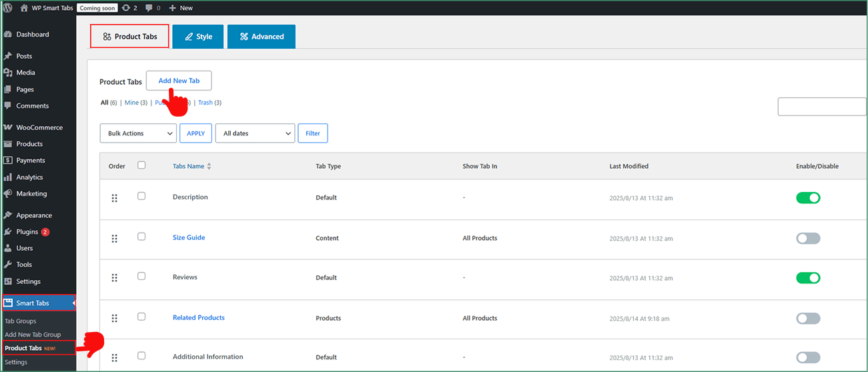Grab the drag handle for Size Guide row
The width and height of the screenshot is (868, 372).
click(x=114, y=238)
